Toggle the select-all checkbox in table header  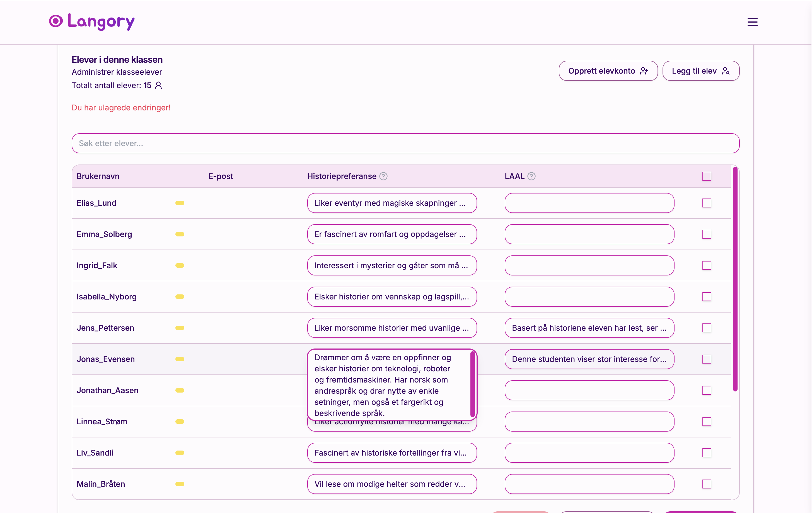pos(706,176)
